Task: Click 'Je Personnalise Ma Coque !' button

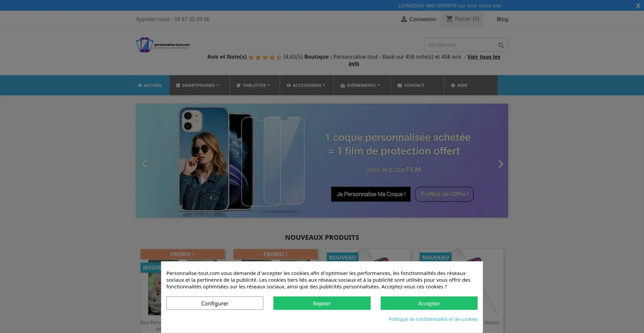Action: click(x=371, y=194)
